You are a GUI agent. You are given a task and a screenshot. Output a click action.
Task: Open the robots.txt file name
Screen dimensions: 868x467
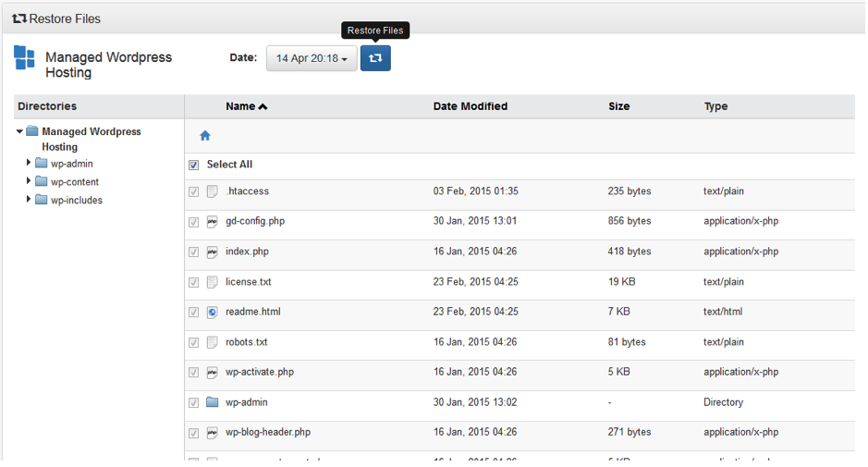pyautogui.click(x=247, y=342)
